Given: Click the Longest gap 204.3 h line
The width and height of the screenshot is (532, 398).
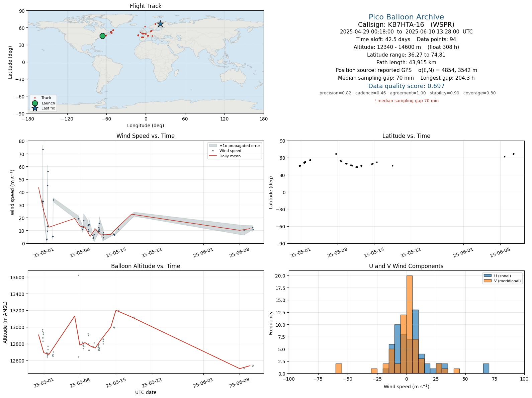Looking at the screenshot, I should click(447, 78).
